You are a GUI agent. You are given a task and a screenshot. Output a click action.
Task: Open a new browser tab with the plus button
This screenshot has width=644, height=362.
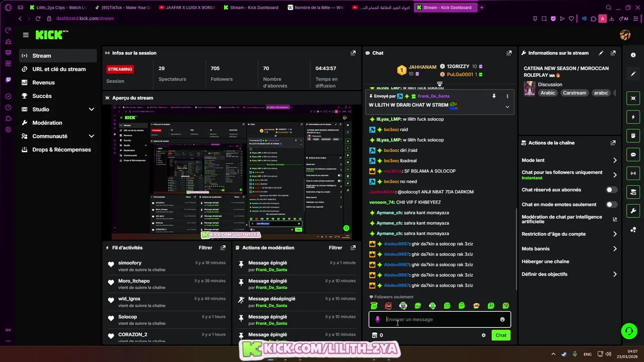pos(481,8)
